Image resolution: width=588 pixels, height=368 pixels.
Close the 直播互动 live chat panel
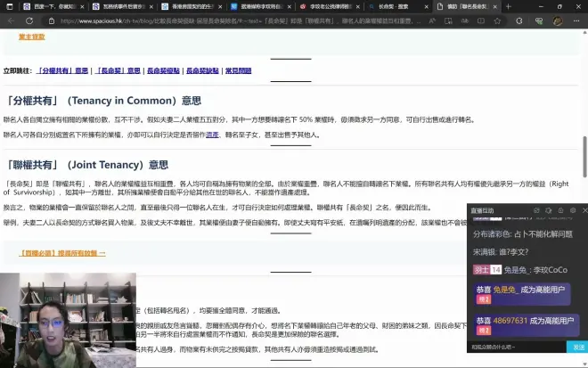(584, 210)
